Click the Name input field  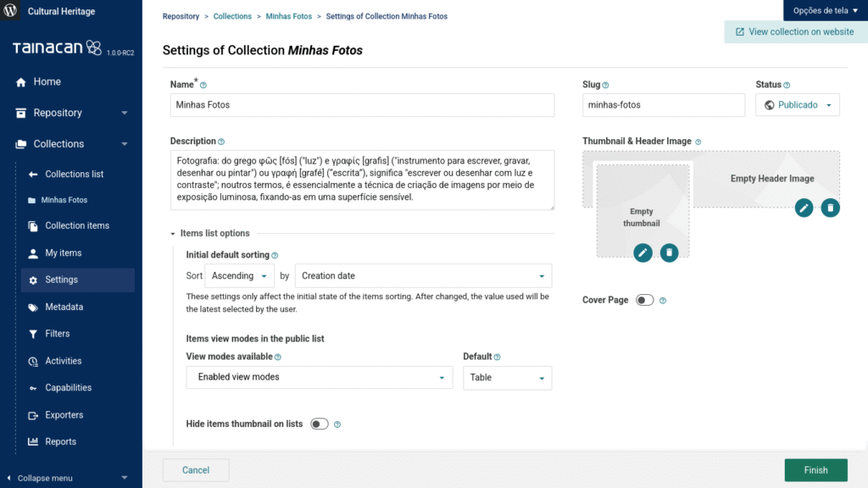362,105
